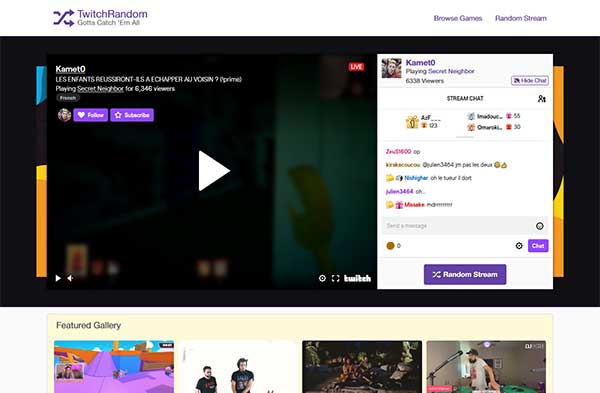Image resolution: width=600 pixels, height=393 pixels.
Task: Open the two standing men gallery thumbnail
Action: [238, 367]
